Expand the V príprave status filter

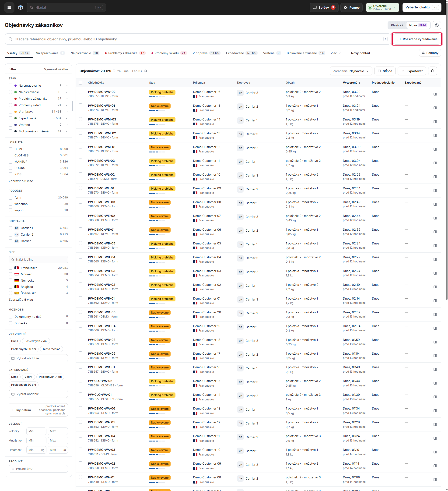point(67,112)
